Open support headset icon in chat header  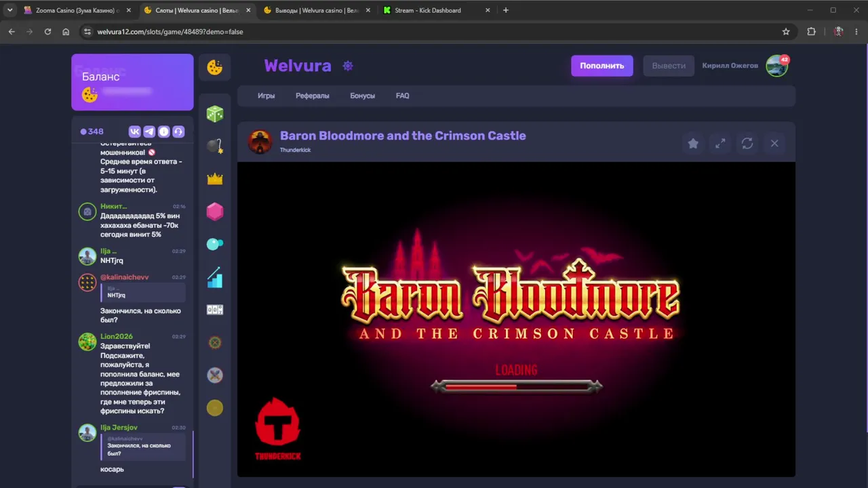coord(178,131)
